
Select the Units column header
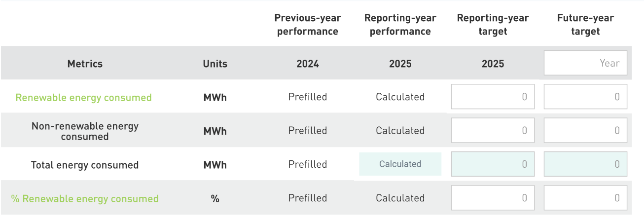click(x=215, y=64)
